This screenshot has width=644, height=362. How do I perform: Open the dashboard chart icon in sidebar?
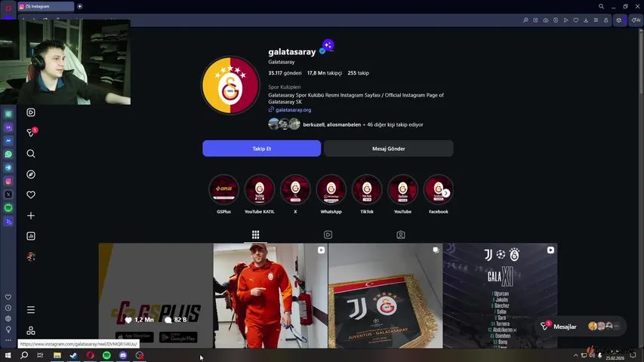point(31,236)
